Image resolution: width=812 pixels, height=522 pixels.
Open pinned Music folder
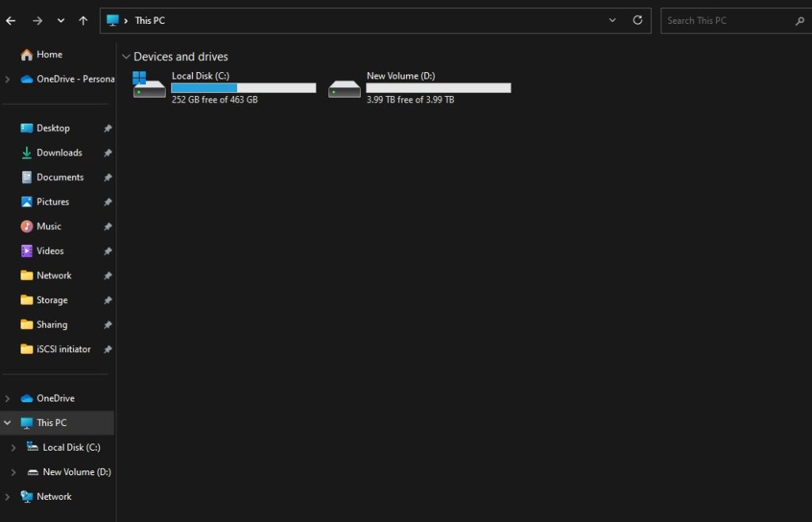(48, 226)
